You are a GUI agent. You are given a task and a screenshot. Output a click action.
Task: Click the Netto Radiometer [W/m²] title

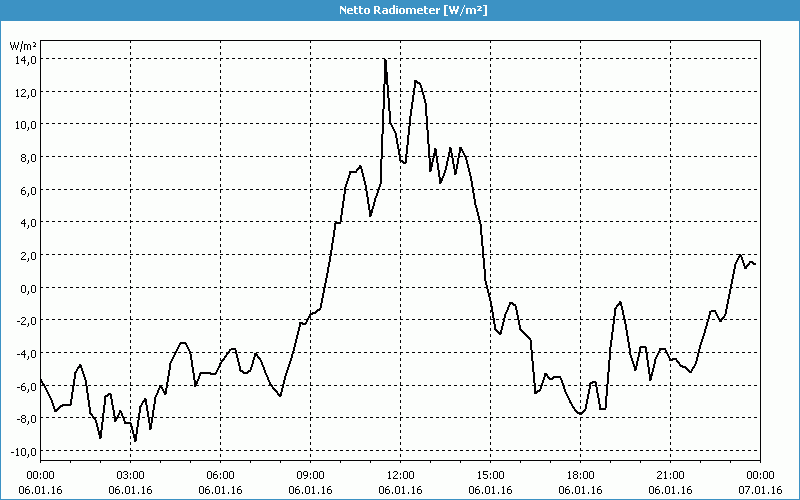tap(413, 10)
